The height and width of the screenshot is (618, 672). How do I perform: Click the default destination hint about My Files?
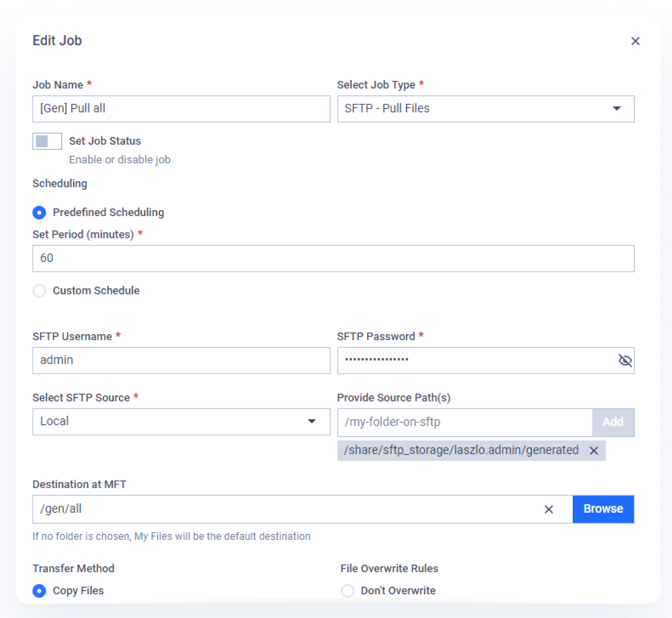click(171, 536)
